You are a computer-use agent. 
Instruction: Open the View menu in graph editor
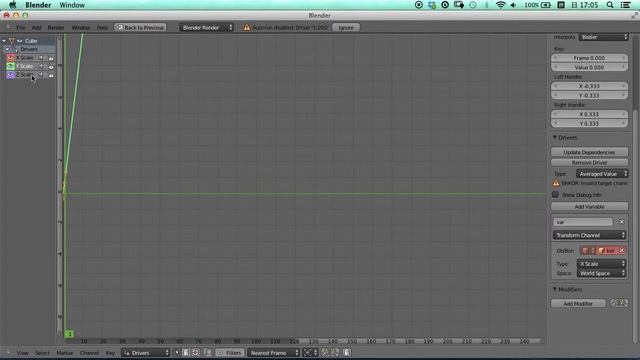[x=22, y=353]
